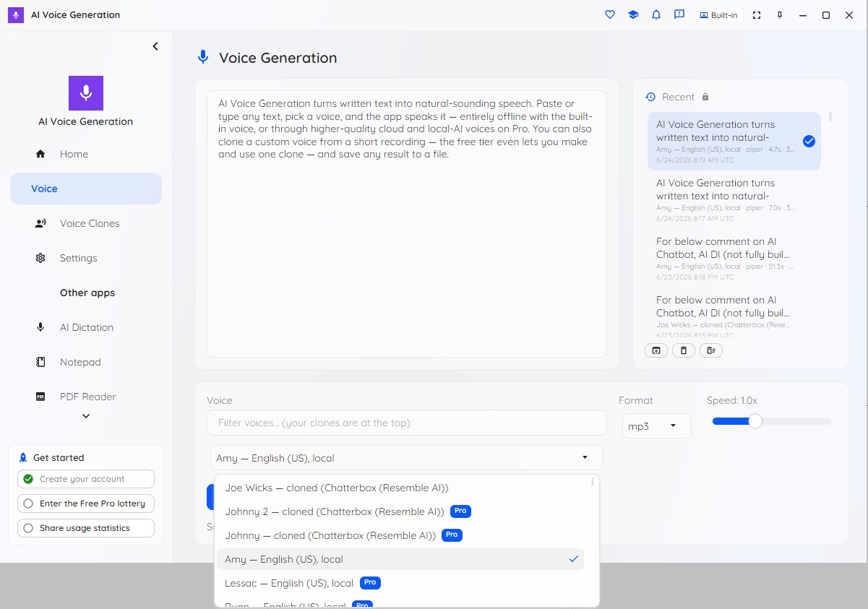868x609 pixels.
Task: Click the heart favorite icon in title bar
Action: pyautogui.click(x=610, y=14)
